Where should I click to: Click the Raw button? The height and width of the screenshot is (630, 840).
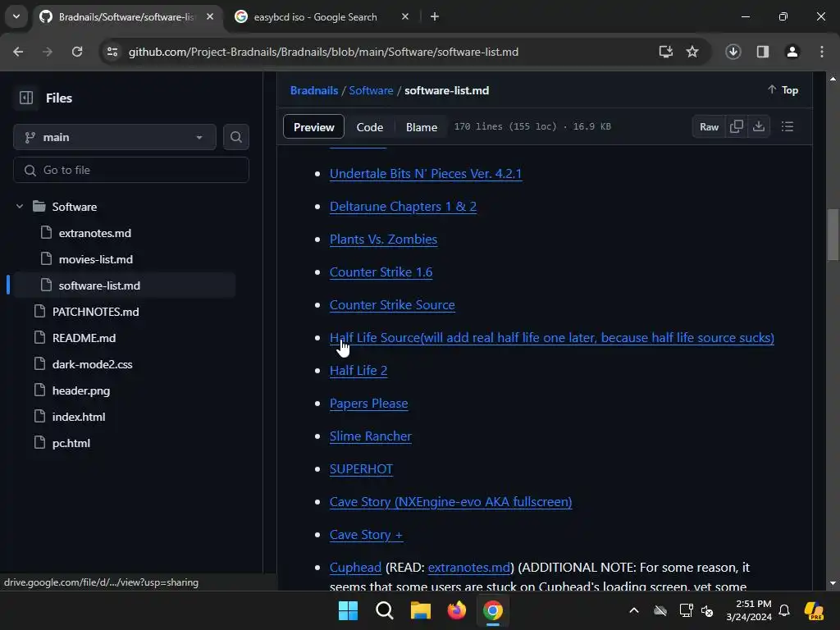click(x=709, y=127)
